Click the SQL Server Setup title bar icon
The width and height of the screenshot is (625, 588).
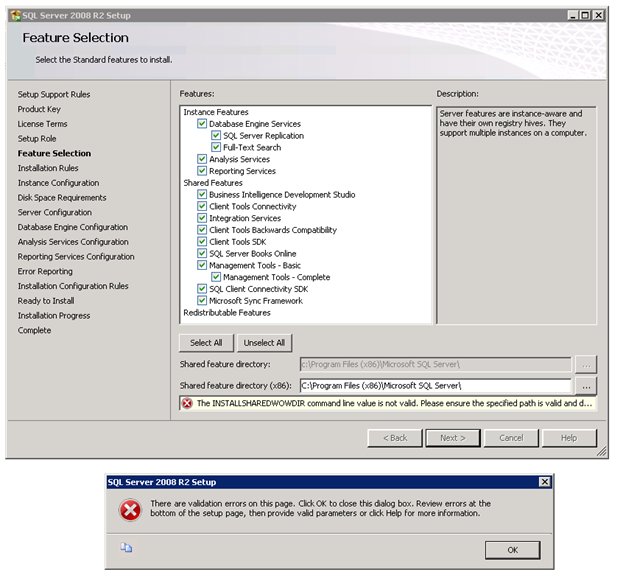point(16,16)
